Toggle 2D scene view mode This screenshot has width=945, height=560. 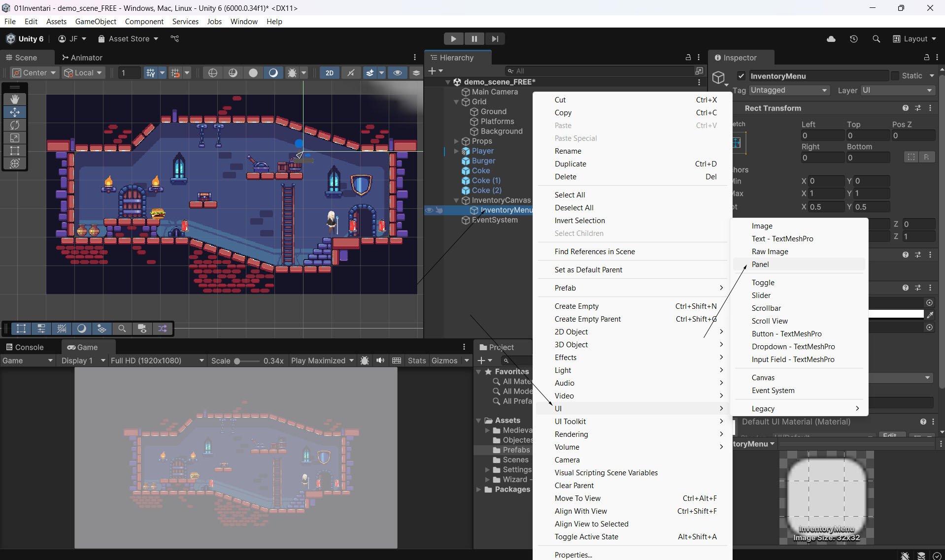329,73
